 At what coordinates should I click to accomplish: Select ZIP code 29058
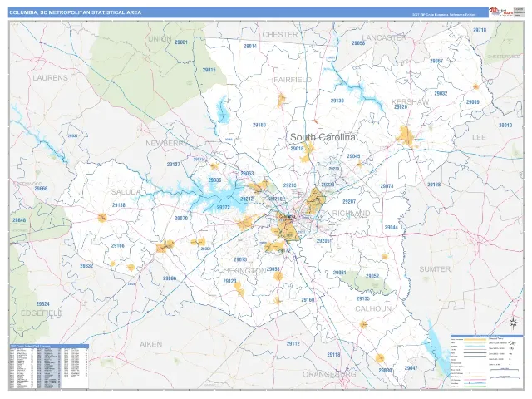pos(358,43)
